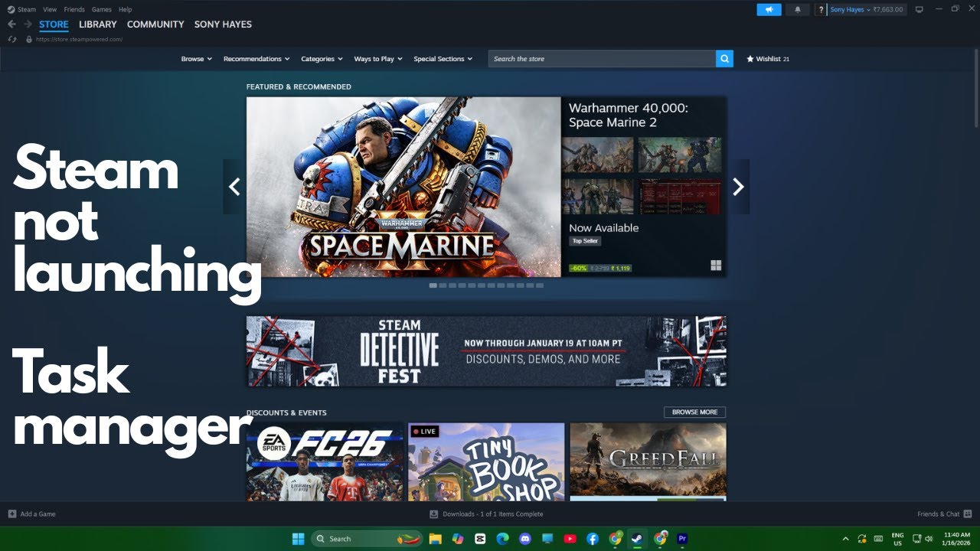Expand the Browse dropdown
This screenshot has height=551, width=980.
pyautogui.click(x=197, y=59)
